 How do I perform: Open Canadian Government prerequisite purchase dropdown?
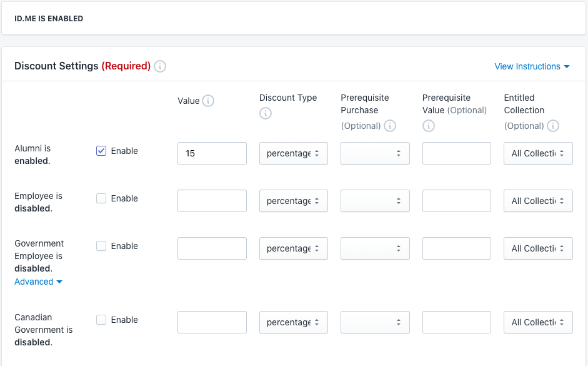(375, 322)
